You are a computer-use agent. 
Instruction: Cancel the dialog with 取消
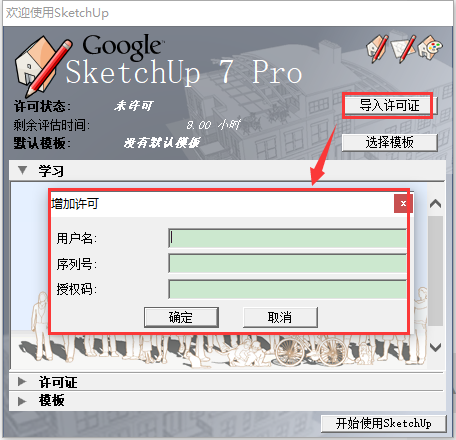click(x=280, y=317)
